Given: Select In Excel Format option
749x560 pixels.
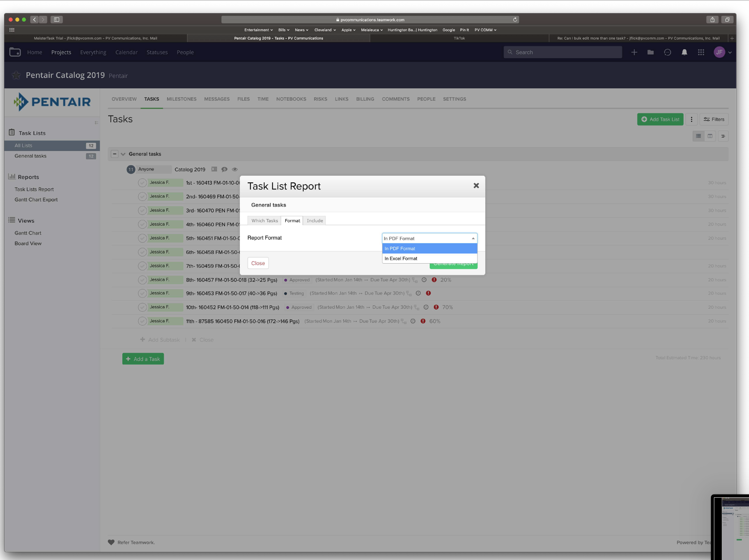Looking at the screenshot, I should point(429,258).
